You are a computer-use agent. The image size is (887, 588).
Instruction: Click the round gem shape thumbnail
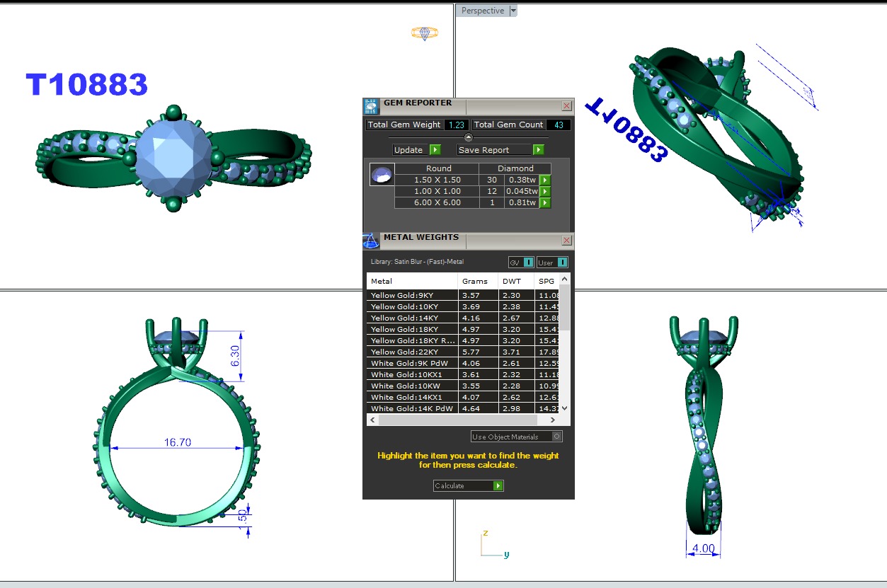pyautogui.click(x=382, y=175)
